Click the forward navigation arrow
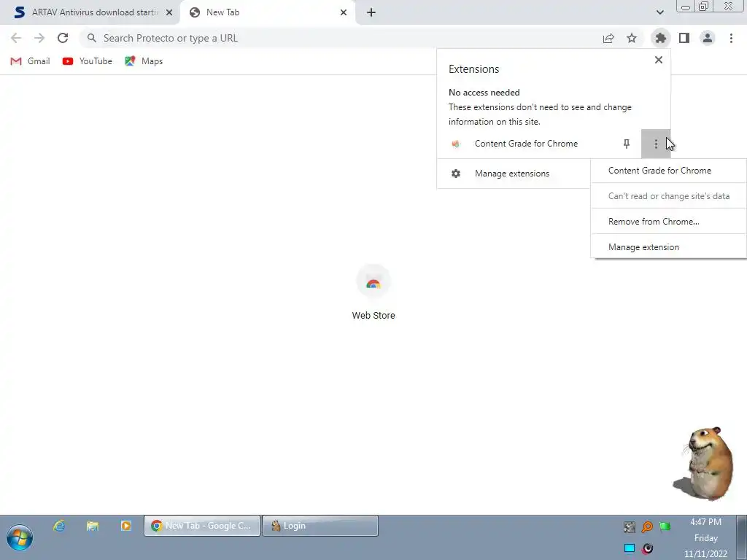This screenshot has height=560, width=747. click(39, 38)
